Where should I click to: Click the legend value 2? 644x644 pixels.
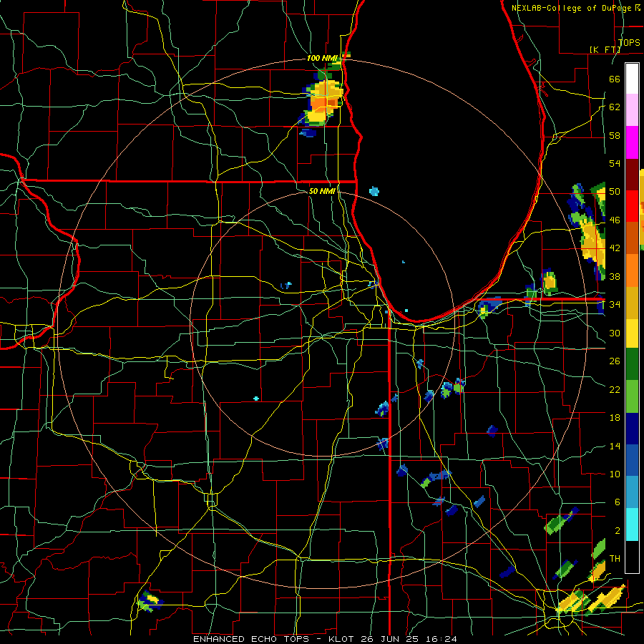[x=618, y=530]
